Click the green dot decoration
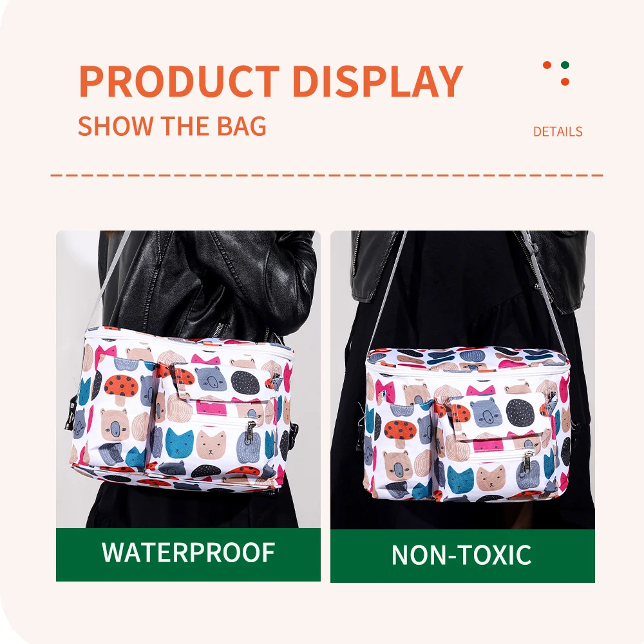The height and width of the screenshot is (644, 644). tap(565, 65)
